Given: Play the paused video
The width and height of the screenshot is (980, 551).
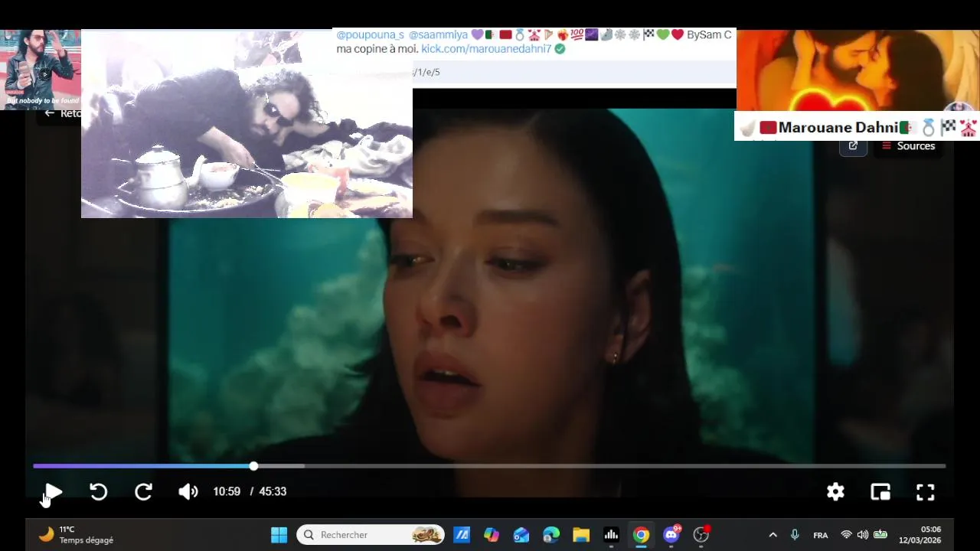Looking at the screenshot, I should click(53, 492).
